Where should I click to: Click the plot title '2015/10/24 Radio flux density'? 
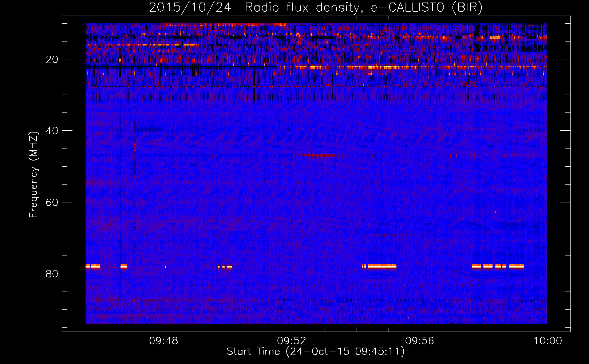316,8
